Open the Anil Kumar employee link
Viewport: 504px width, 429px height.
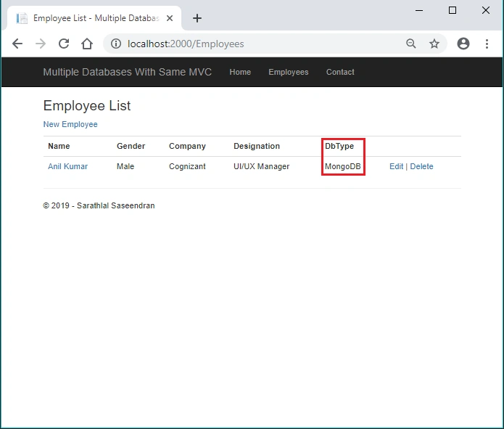point(67,166)
